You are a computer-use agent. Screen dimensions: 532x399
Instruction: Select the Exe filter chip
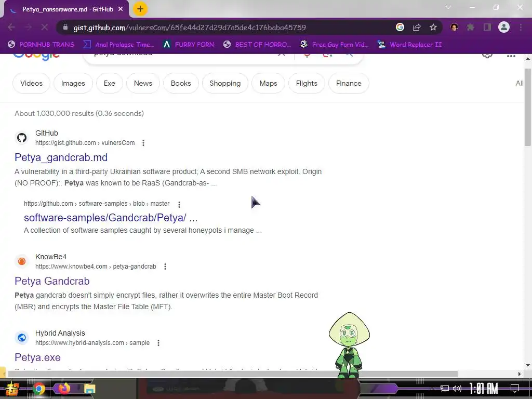coord(109,83)
